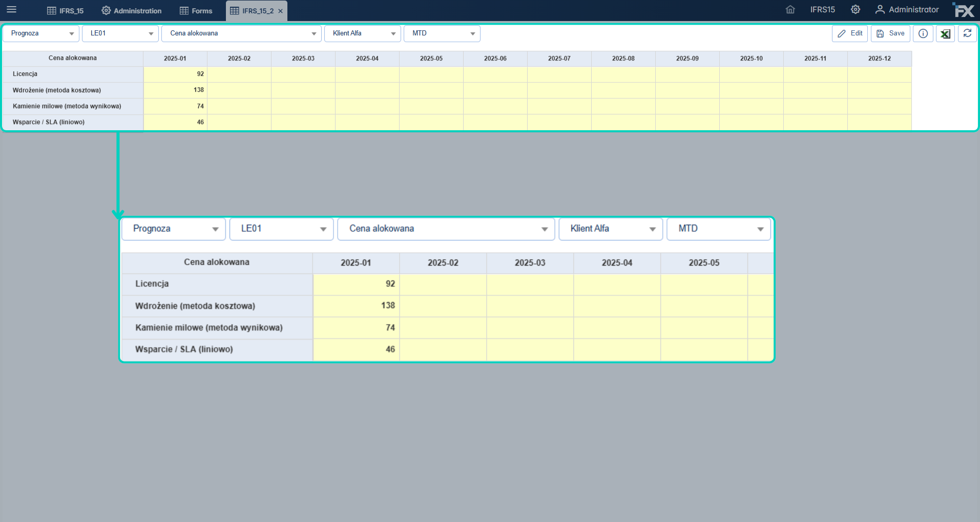Click empty Licencja 2025-02 cell in top table

pos(239,74)
